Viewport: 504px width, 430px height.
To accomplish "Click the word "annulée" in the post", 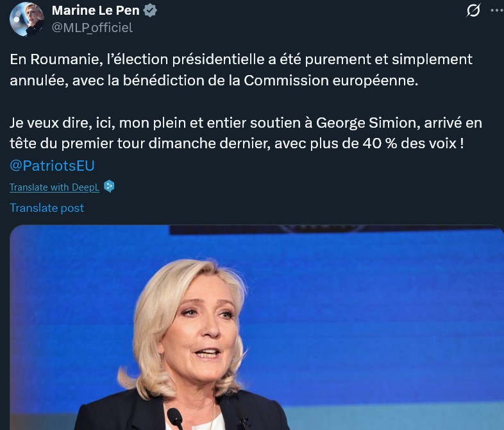I will click(x=39, y=80).
